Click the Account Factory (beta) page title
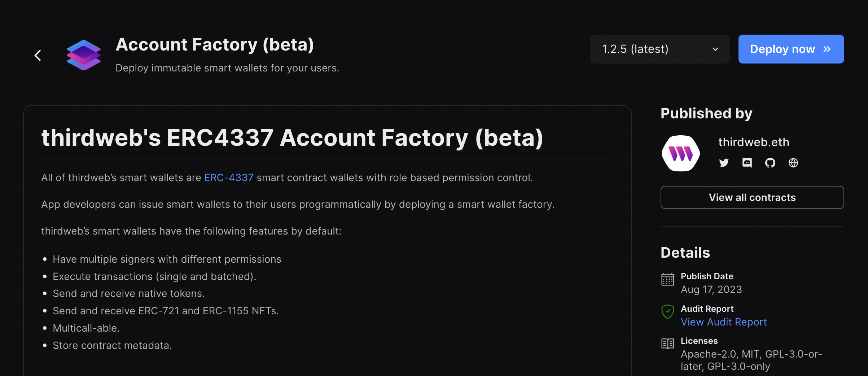Image resolution: width=868 pixels, height=376 pixels. (x=215, y=45)
